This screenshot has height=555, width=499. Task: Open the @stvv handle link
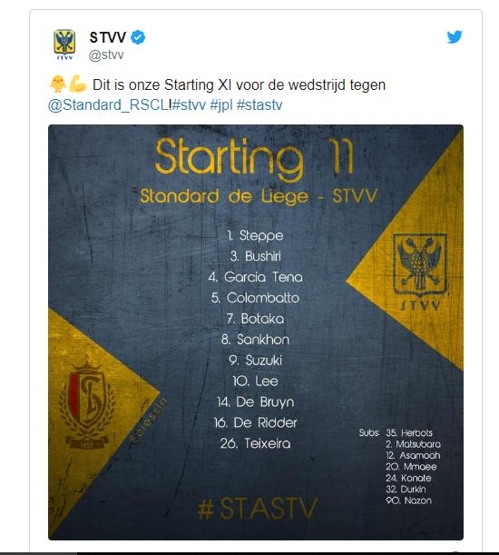click(x=106, y=55)
